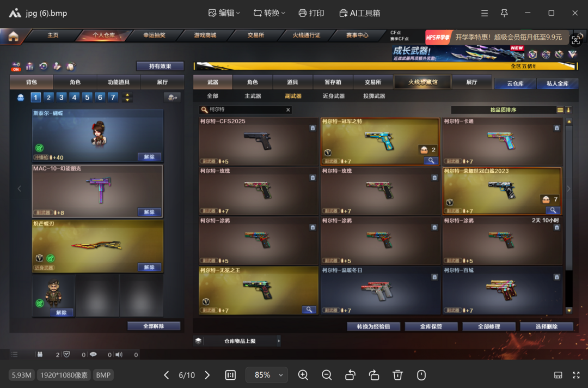
Task: Remove 斯泰尔-蝴蝶 with its 解除 button
Action: tap(149, 156)
